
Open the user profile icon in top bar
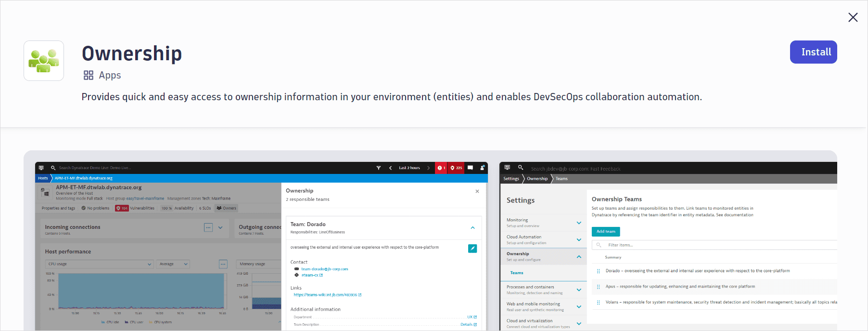pyautogui.click(x=482, y=168)
